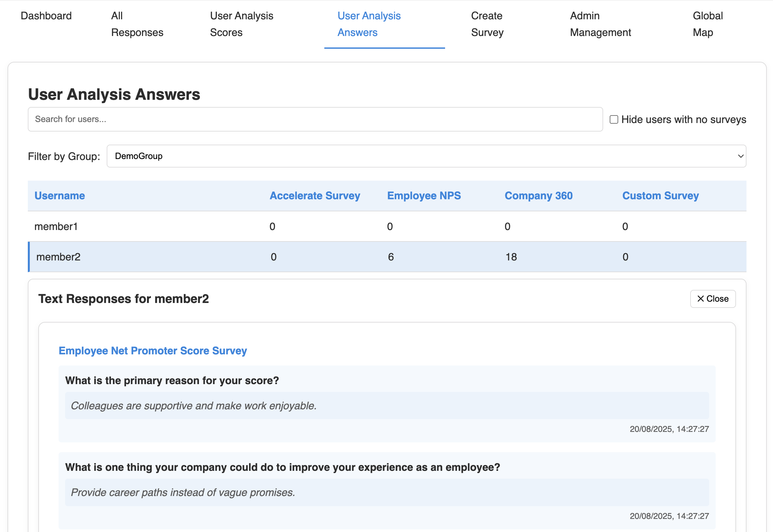
Task: Toggle Hide users with no surveys checkbox
Action: [x=614, y=119]
